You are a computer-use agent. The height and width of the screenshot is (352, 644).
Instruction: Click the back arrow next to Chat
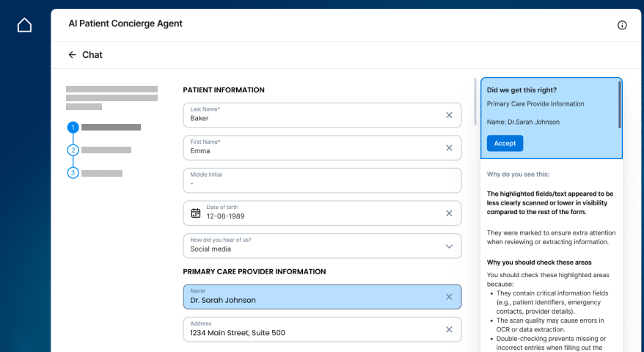73,54
